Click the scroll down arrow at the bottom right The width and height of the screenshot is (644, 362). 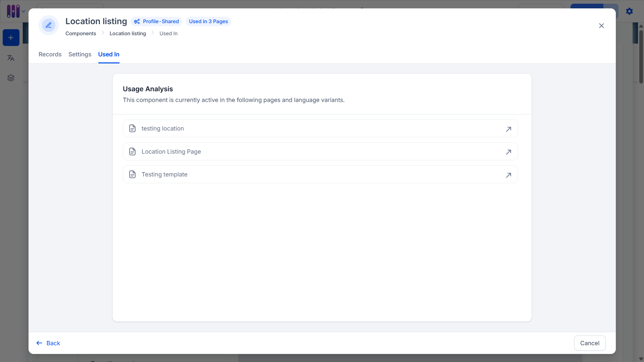coord(641,359)
